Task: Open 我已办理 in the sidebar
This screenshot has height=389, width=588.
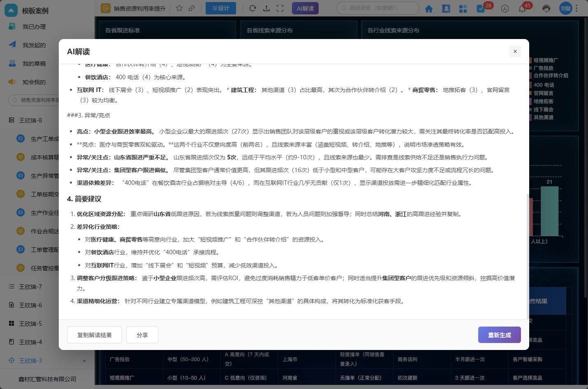Action: (34, 27)
